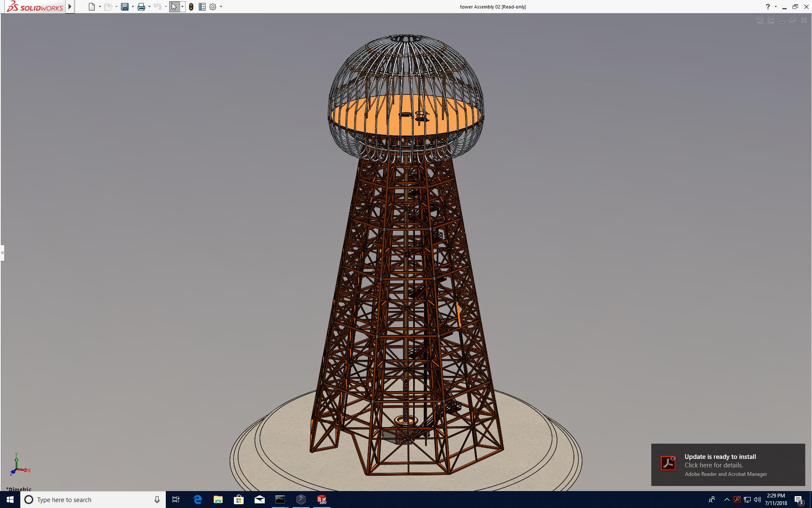Open the dropdown arrow beside Options gear
This screenshot has width=812, height=508.
[x=221, y=7]
